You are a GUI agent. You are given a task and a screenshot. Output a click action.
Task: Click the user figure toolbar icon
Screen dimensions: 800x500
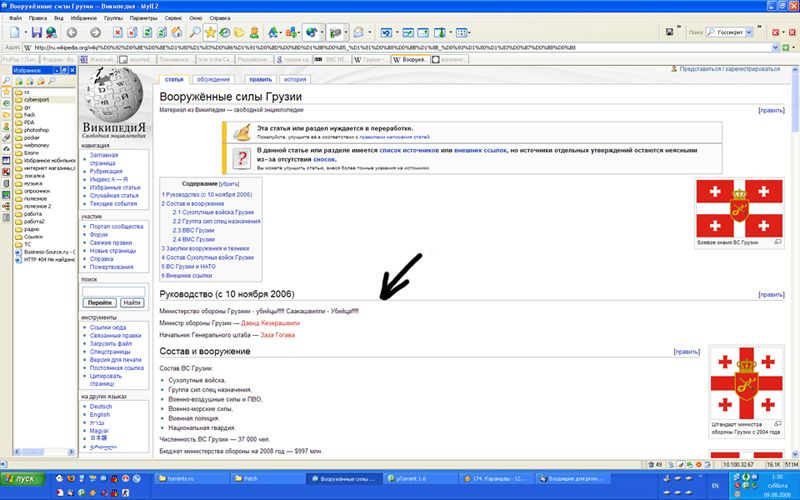point(254,33)
